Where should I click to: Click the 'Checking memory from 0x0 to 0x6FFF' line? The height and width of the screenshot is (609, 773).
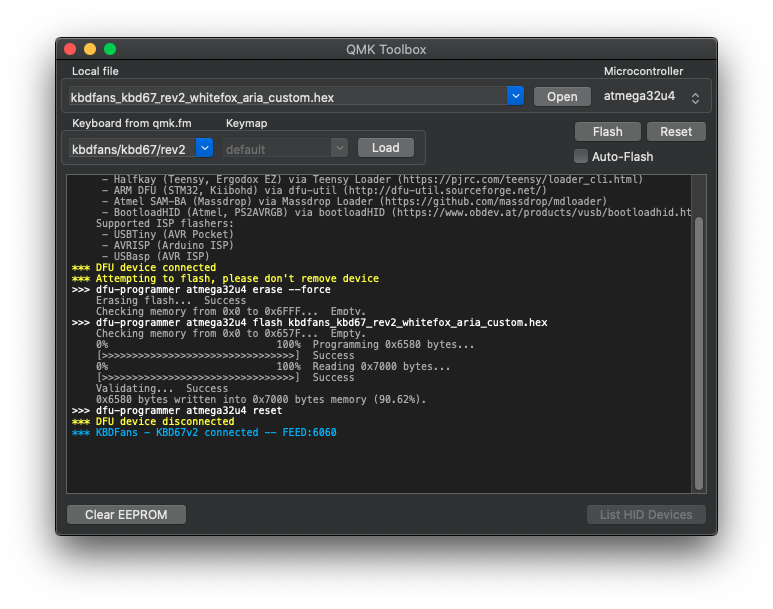[231, 311]
